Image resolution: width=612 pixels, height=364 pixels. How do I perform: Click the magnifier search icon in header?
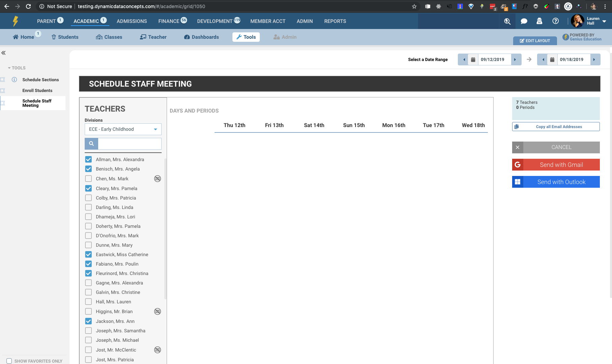(x=507, y=21)
